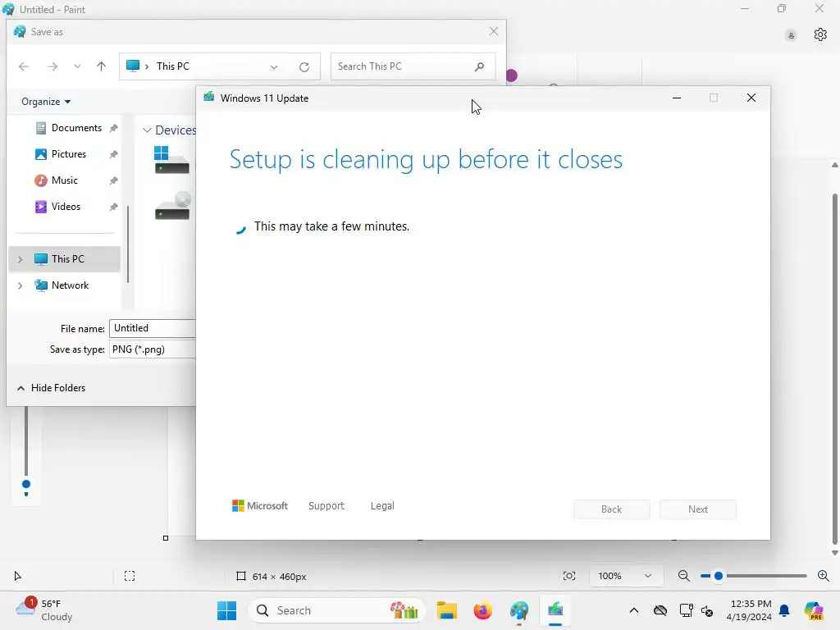
Task: Click magnifier icon in Search This PC
Action: click(x=479, y=66)
